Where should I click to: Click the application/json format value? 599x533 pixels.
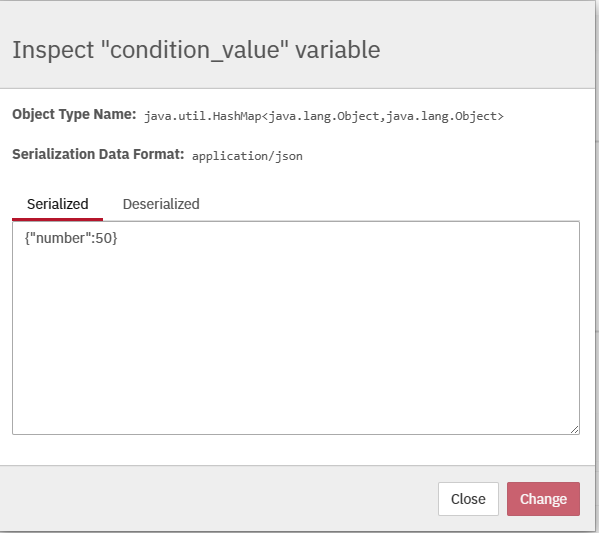(247, 156)
